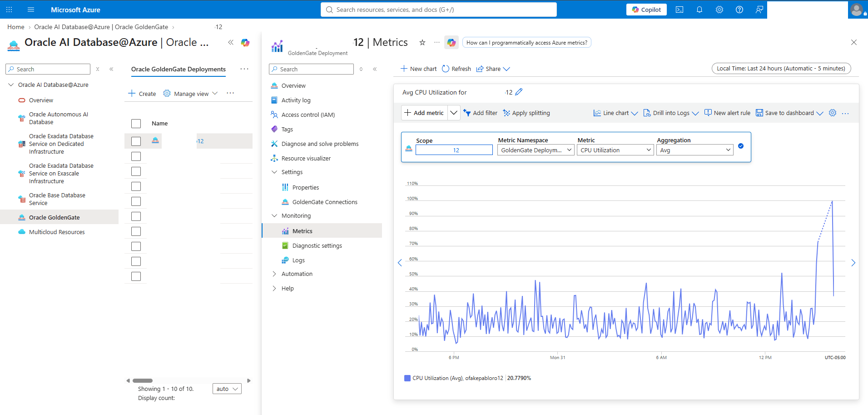This screenshot has width=868, height=415.
Task: Click the Create deployment button
Action: pos(142,93)
